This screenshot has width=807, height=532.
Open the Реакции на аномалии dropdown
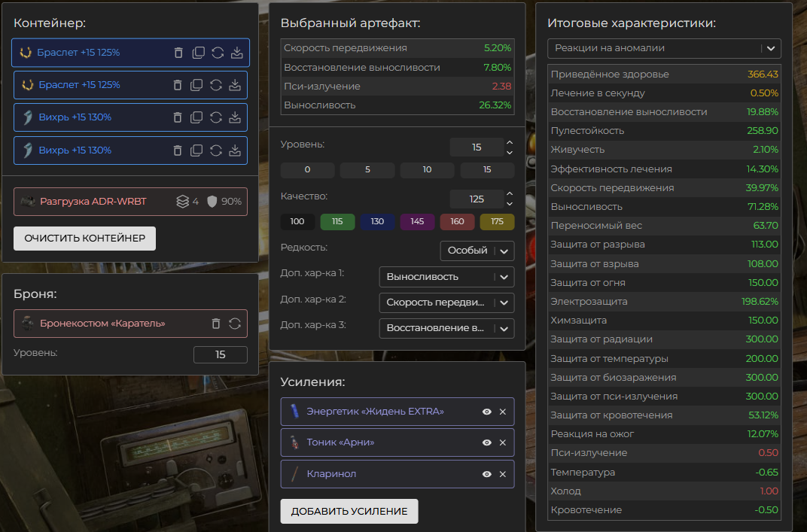[x=664, y=48]
